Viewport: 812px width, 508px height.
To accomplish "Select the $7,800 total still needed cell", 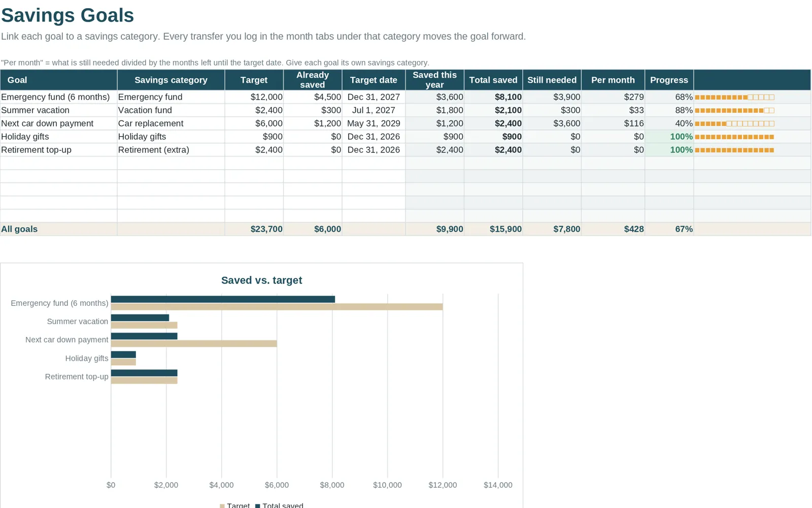I will 552,229.
